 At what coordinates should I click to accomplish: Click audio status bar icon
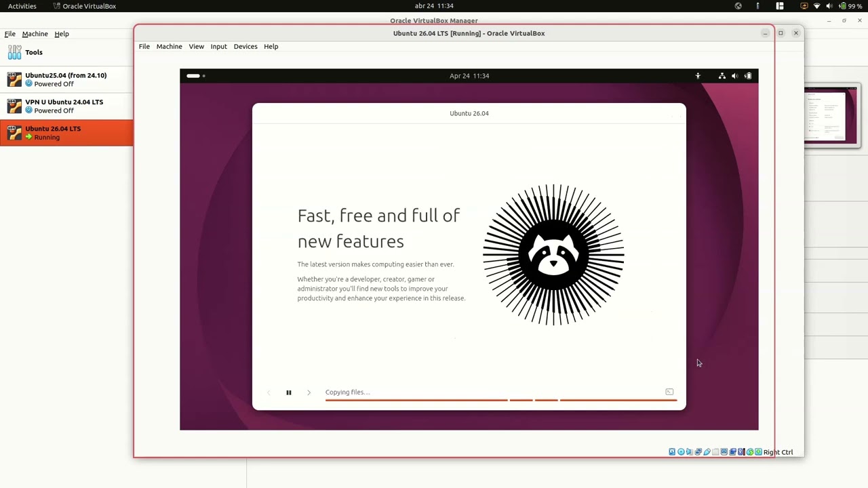coord(690,452)
